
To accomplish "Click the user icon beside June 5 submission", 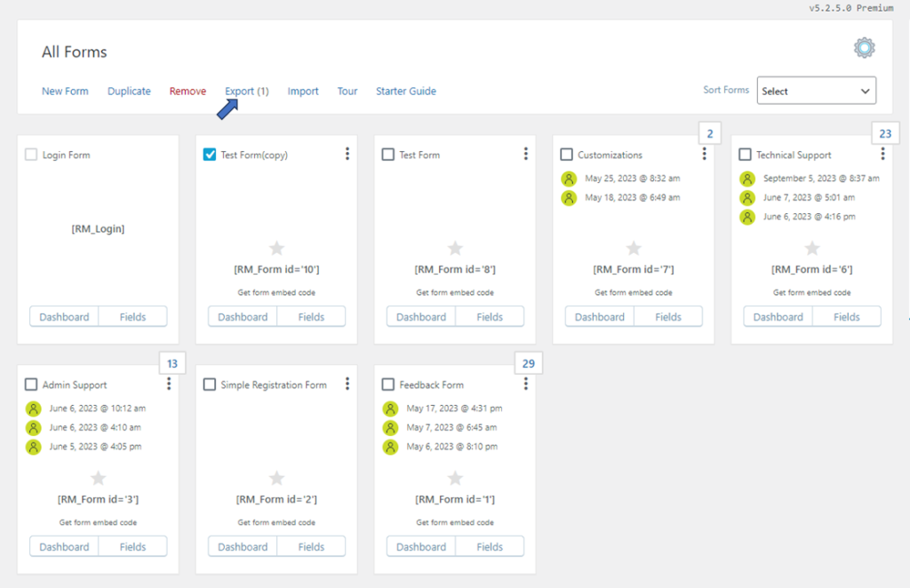I will click(34, 446).
